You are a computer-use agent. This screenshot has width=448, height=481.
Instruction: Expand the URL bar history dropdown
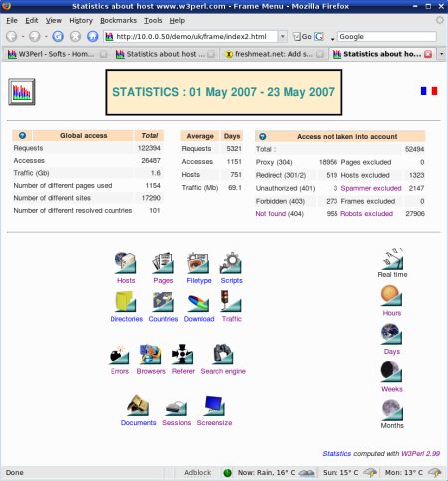[x=282, y=36]
